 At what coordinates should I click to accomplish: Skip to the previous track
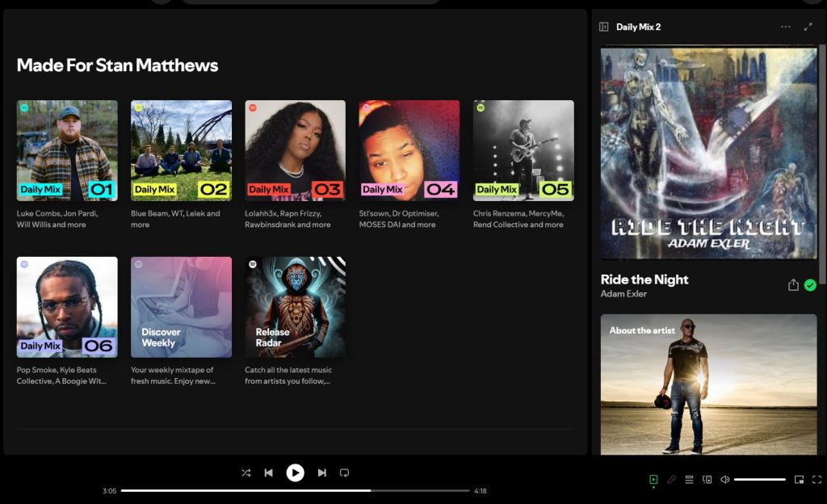coord(268,472)
